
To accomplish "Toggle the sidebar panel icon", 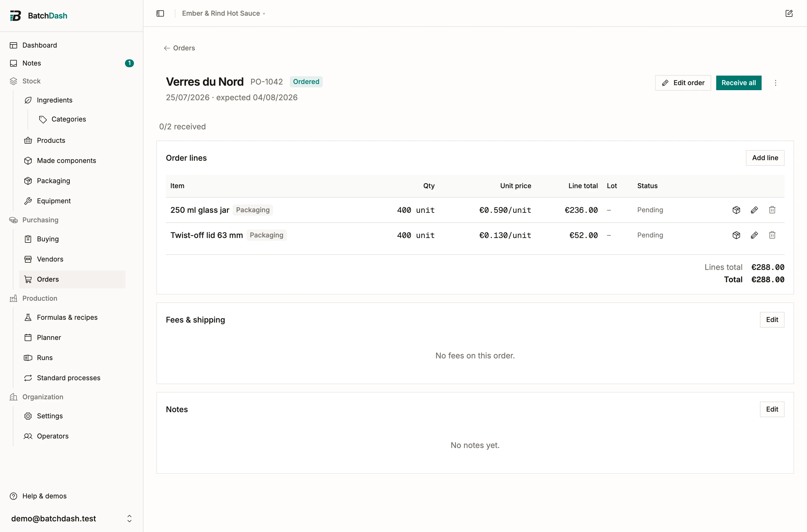I will 160,13.
